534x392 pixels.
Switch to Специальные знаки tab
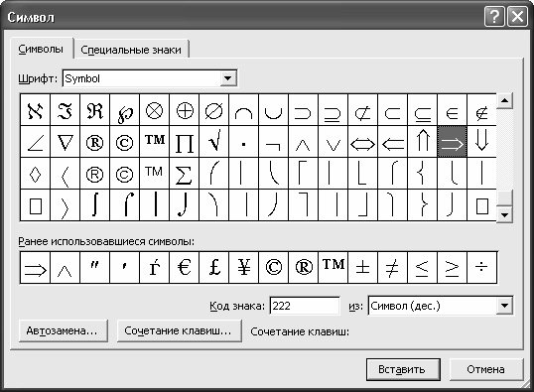131,50
